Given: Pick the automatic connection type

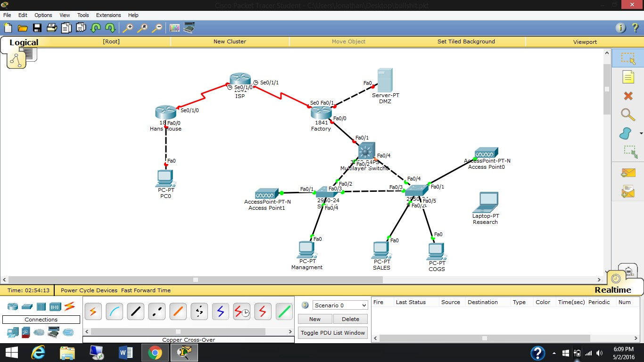Looking at the screenshot, I should [x=93, y=312].
